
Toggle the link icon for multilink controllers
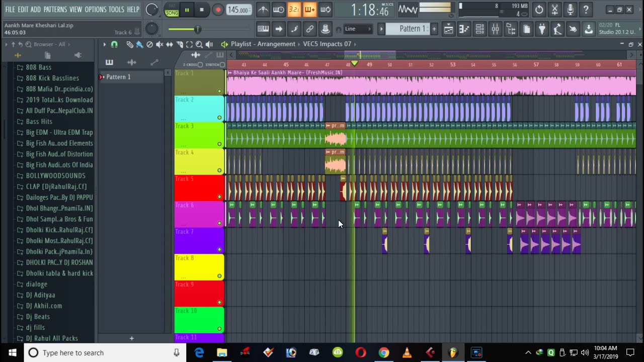click(309, 29)
